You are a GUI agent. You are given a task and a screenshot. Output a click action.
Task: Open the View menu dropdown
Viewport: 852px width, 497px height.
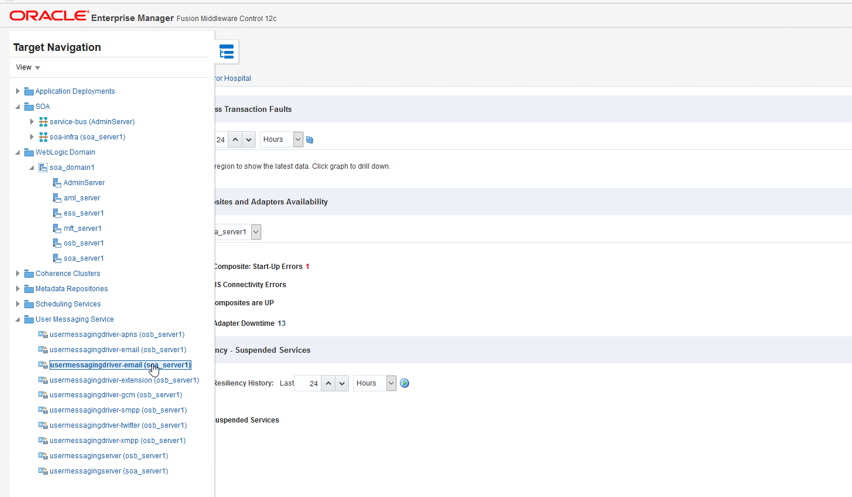point(28,67)
